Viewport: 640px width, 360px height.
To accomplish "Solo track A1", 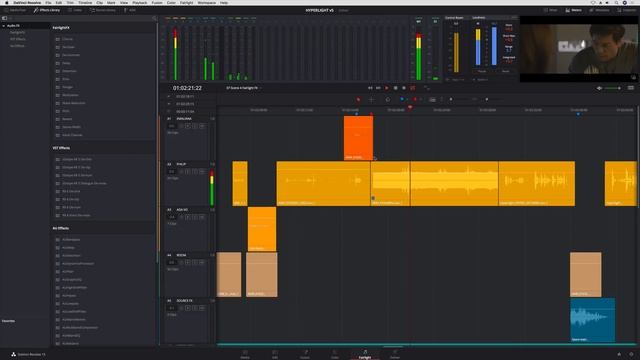I will click(195, 126).
